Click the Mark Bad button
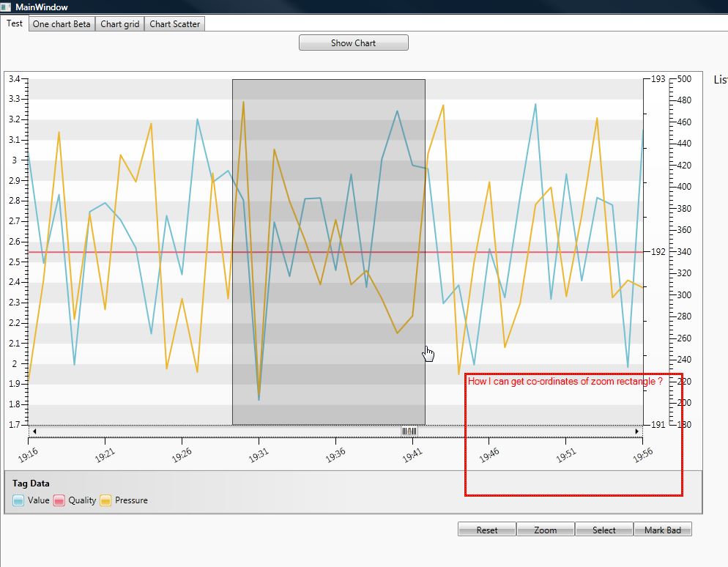The width and height of the screenshot is (728, 567). pyautogui.click(x=663, y=530)
